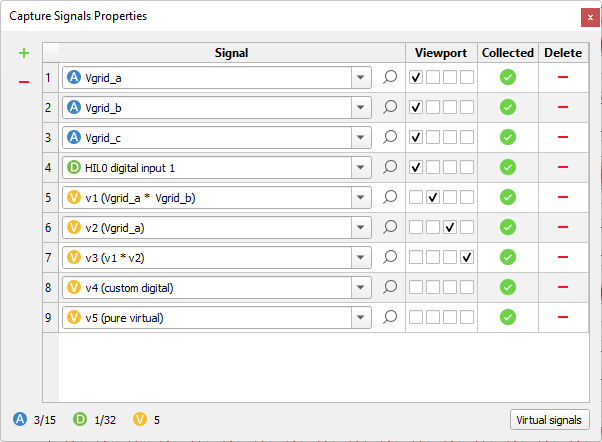Image resolution: width=602 pixels, height=442 pixels.
Task: Open the Vgrid_b signal dropdown
Action: click(360, 107)
